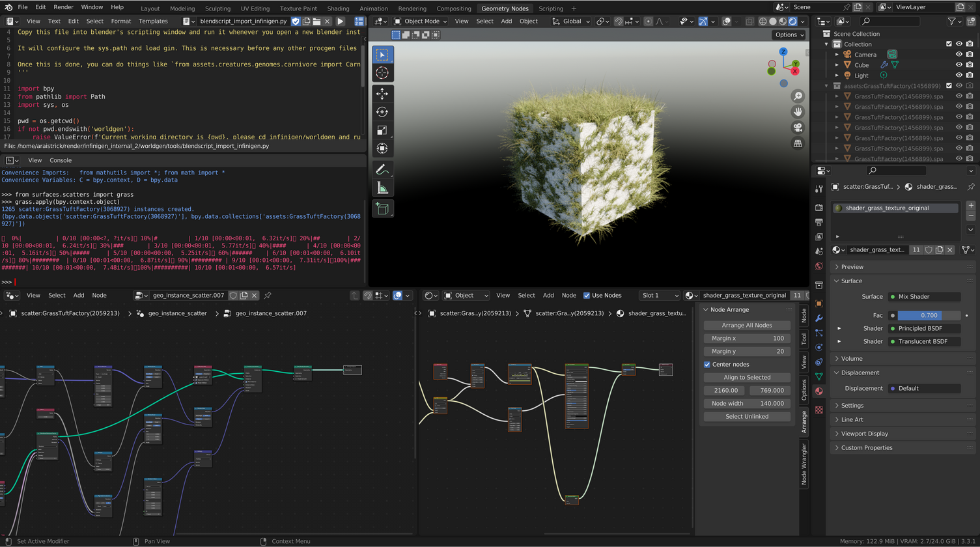This screenshot has width=980, height=547.
Task: Select the Transform tool in the viewport toolbar
Action: coord(382,148)
